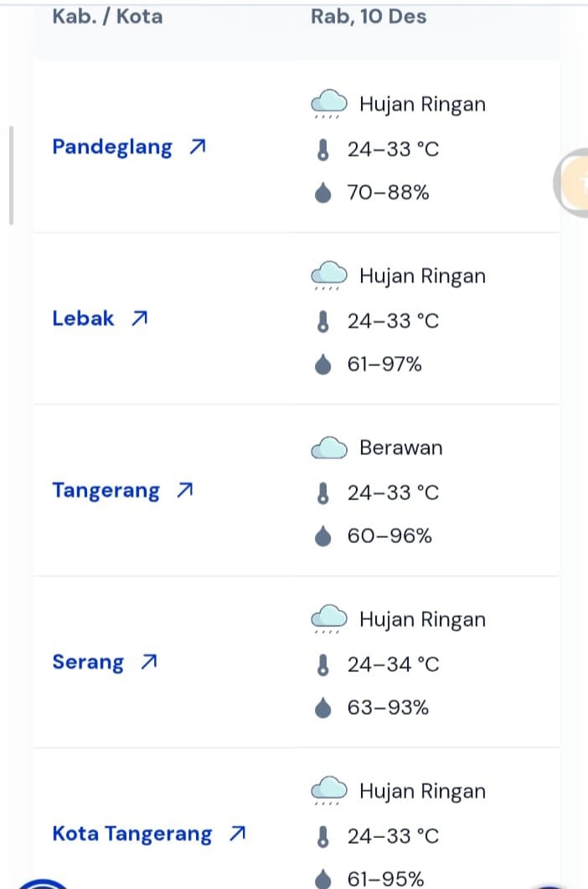Click the humidity droplet icon for Lebak
Image resolution: width=588 pixels, height=889 pixels.
[322, 364]
